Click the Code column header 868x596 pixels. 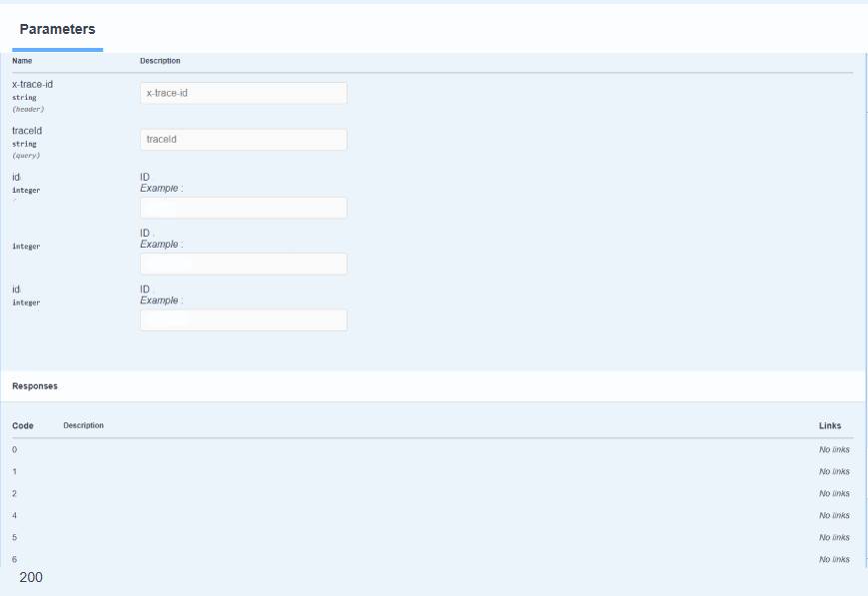coord(22,425)
